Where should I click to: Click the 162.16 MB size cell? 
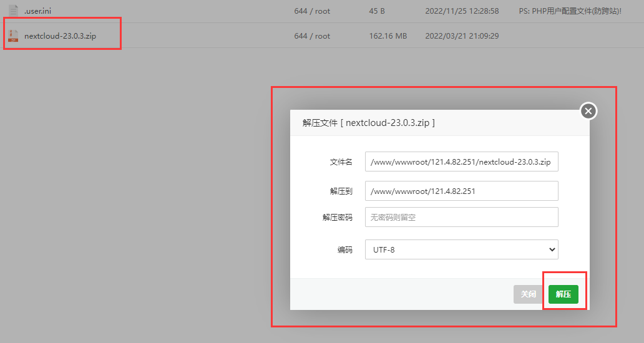click(x=388, y=36)
